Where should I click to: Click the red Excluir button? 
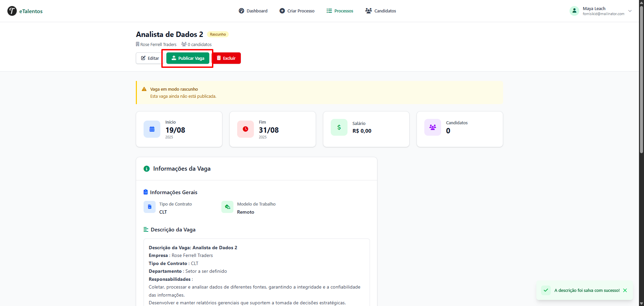pyautogui.click(x=226, y=58)
